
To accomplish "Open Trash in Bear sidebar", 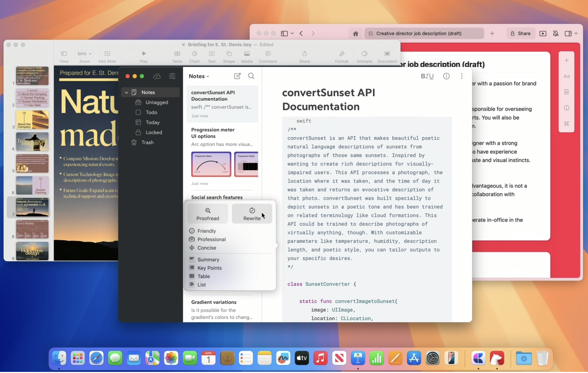I will coord(147,142).
